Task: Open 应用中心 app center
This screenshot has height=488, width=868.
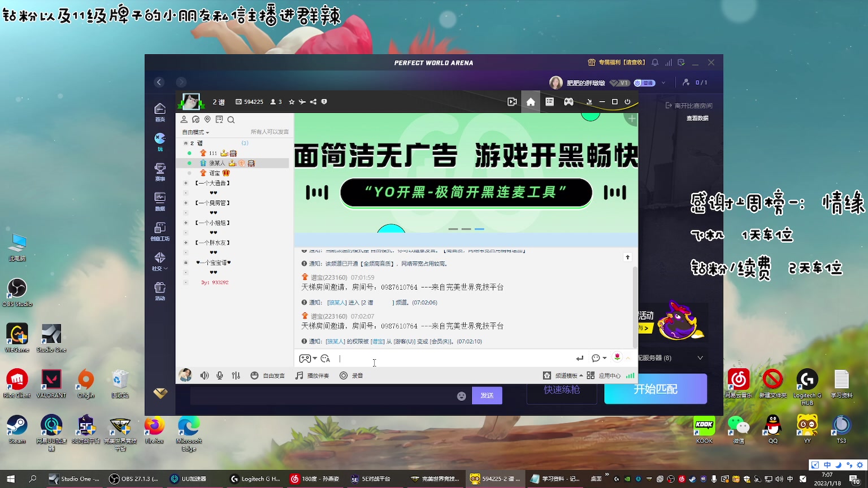Action: (604, 376)
